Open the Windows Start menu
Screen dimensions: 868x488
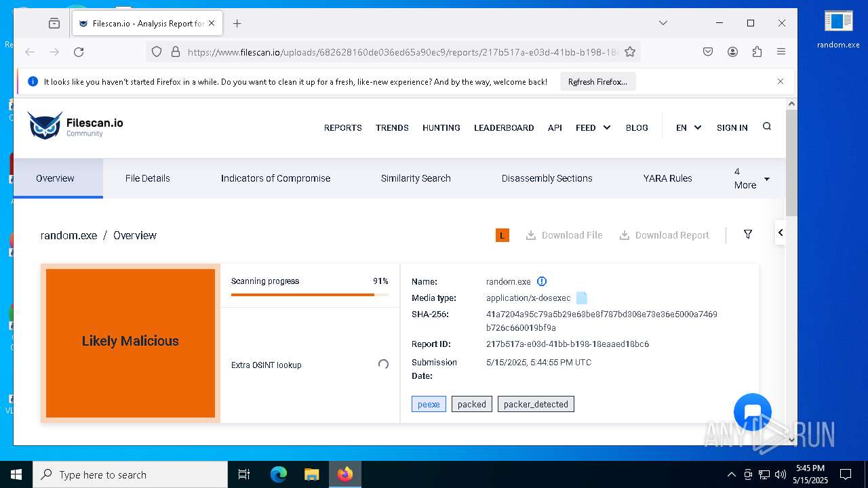click(16, 474)
